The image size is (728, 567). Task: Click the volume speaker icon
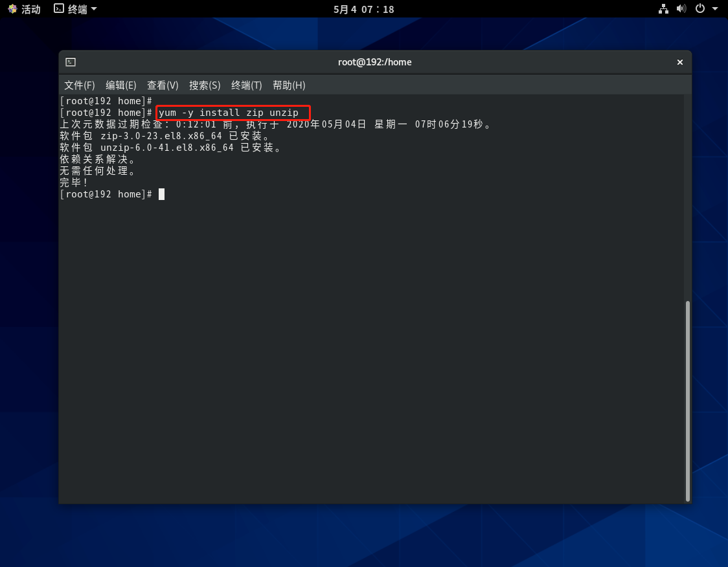(x=681, y=9)
